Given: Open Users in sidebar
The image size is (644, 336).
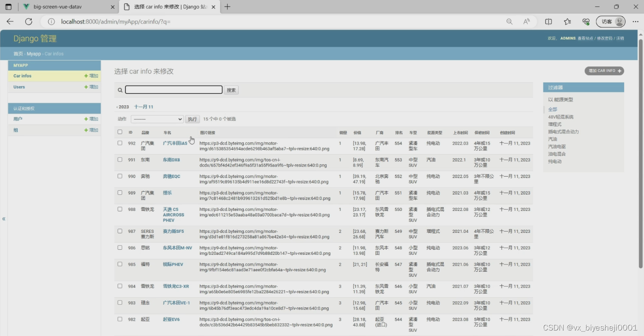Looking at the screenshot, I should click(19, 87).
